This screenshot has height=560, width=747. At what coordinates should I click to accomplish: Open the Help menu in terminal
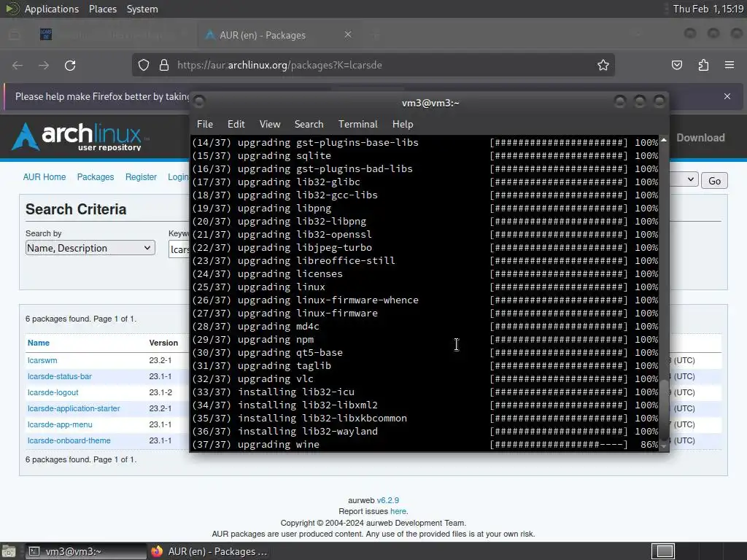pos(403,124)
